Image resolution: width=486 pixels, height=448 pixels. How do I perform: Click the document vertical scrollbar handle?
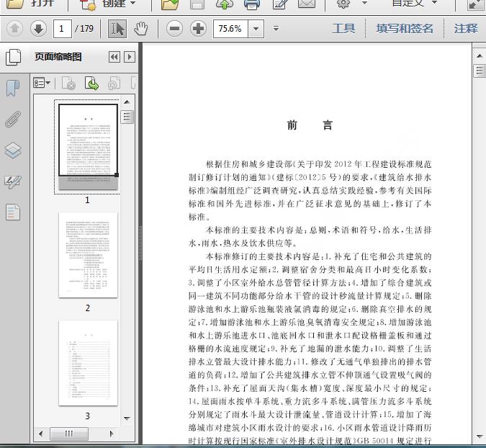point(480,71)
